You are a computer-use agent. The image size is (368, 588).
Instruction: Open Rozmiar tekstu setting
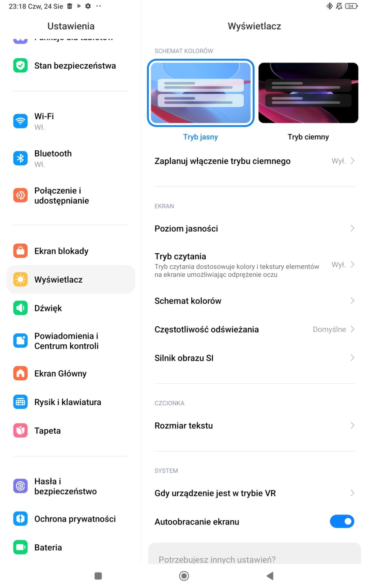tap(255, 426)
